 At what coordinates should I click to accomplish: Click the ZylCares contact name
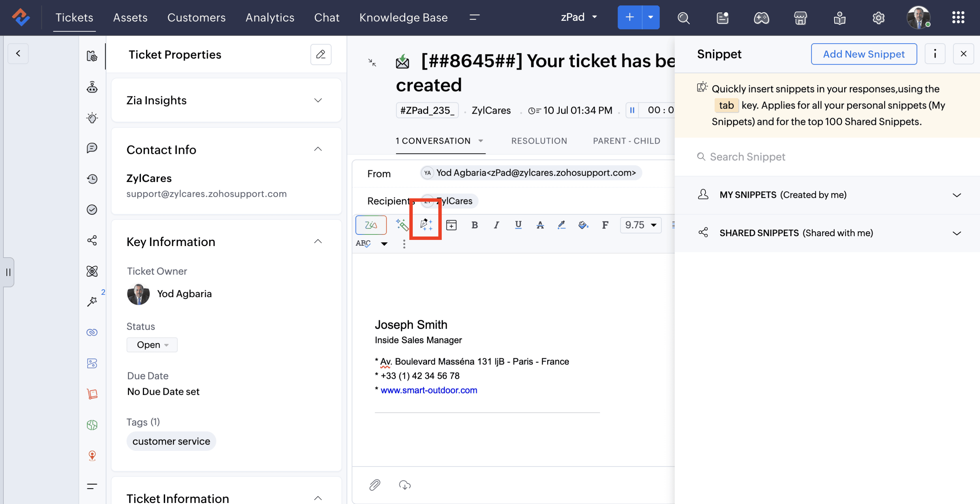click(x=149, y=178)
